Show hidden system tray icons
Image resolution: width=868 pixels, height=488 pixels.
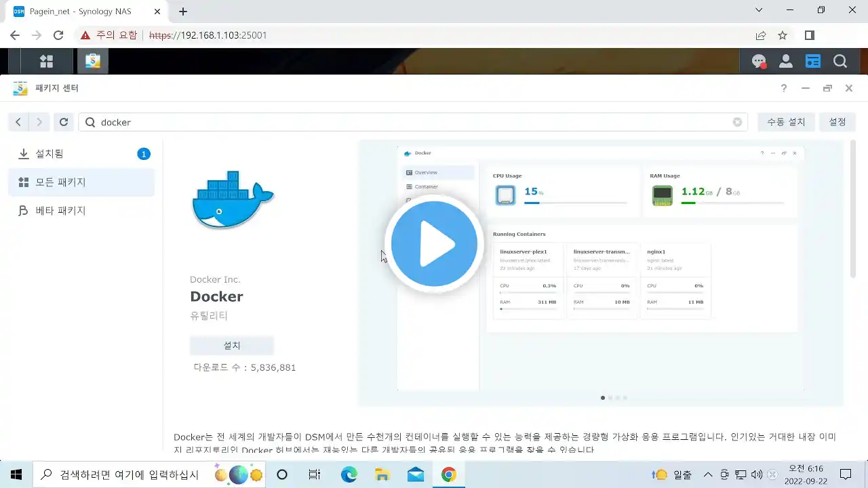coord(708,474)
